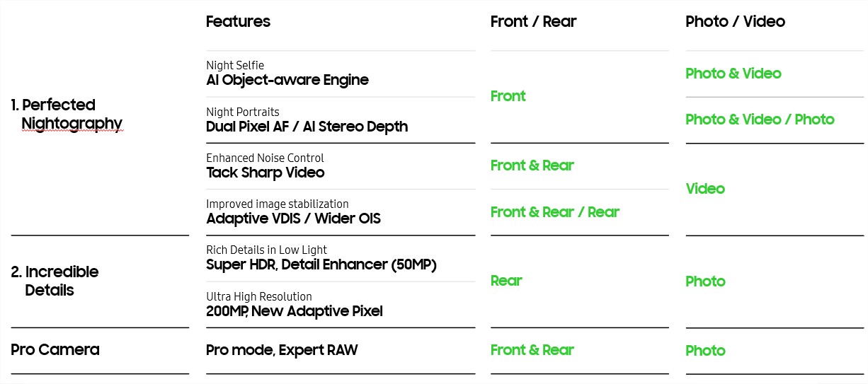Select the Pro Camera row label

point(55,349)
